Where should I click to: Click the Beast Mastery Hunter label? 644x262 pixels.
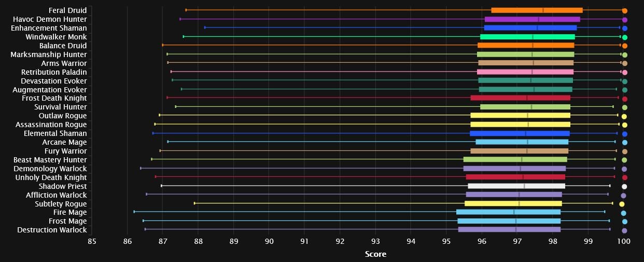pos(50,160)
